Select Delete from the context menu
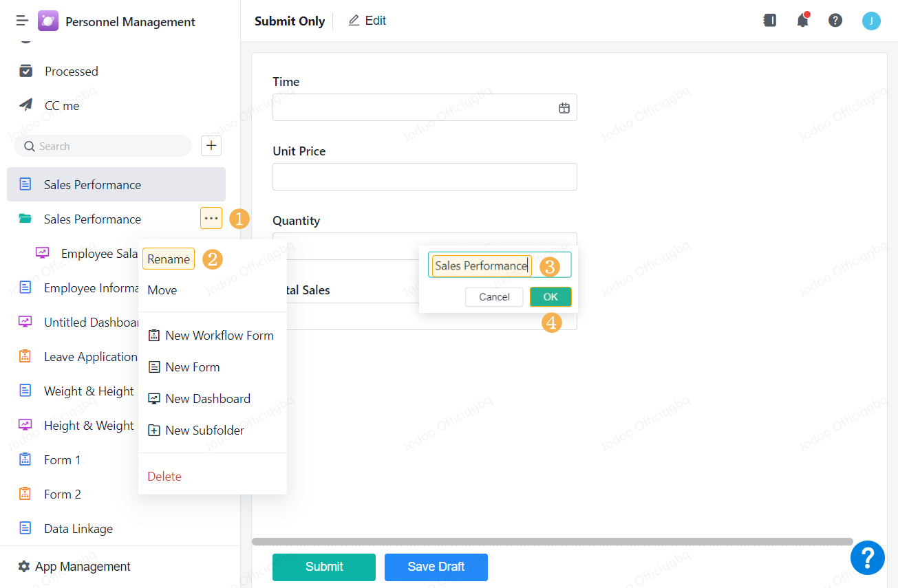 coord(164,476)
